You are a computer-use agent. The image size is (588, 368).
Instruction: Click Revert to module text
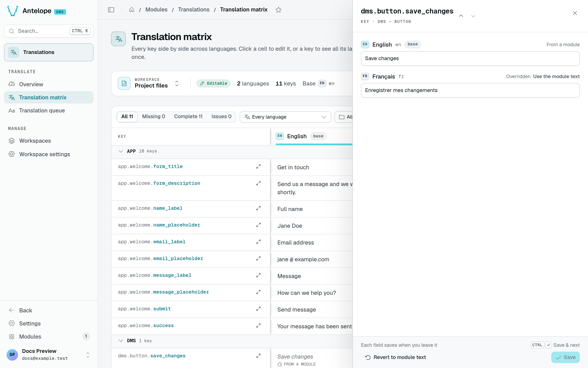pyautogui.click(x=395, y=357)
